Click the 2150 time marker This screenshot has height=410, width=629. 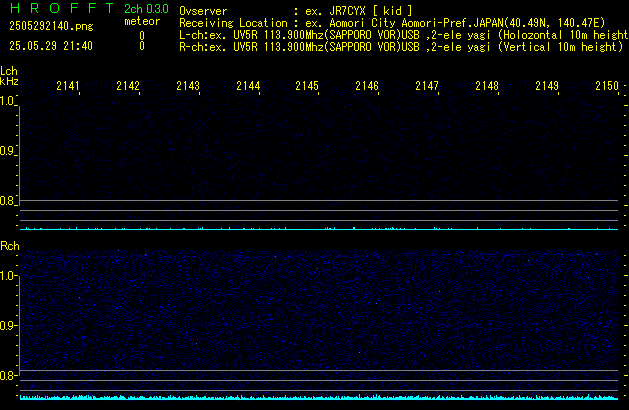pos(607,86)
